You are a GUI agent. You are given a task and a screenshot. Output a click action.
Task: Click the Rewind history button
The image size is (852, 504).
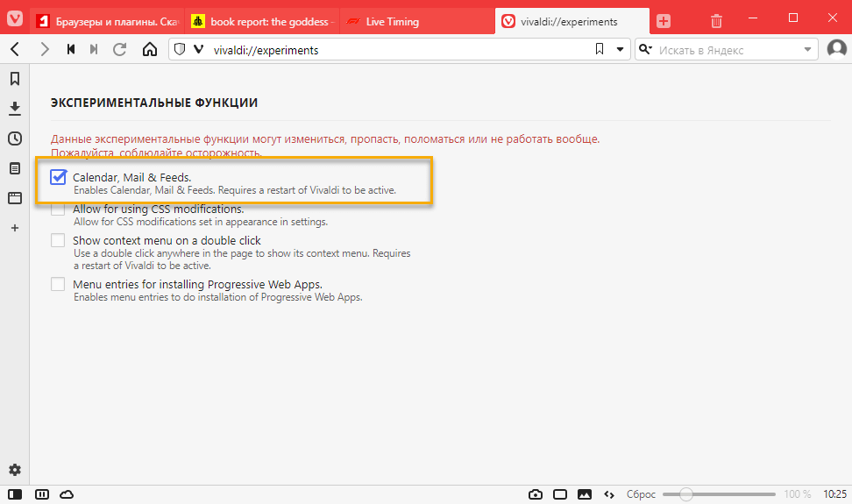tap(71, 49)
